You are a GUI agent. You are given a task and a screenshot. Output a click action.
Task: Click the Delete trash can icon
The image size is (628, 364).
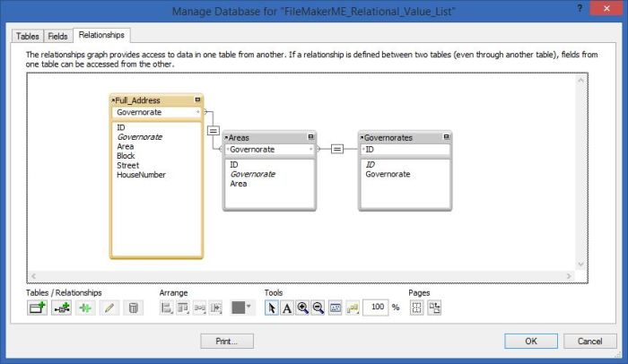(134, 308)
